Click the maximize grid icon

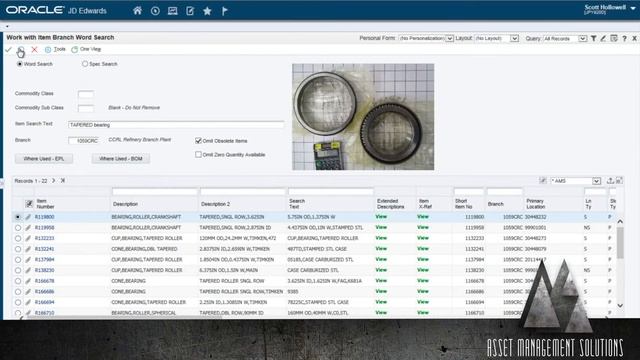[619, 180]
